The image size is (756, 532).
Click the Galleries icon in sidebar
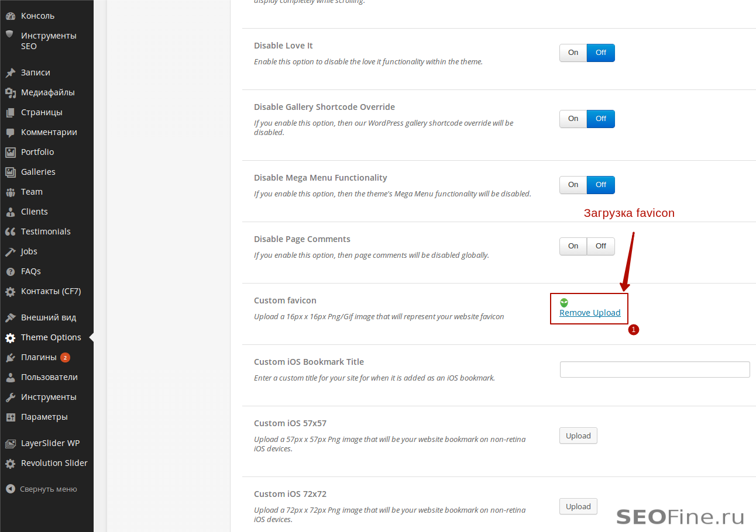[x=11, y=172]
